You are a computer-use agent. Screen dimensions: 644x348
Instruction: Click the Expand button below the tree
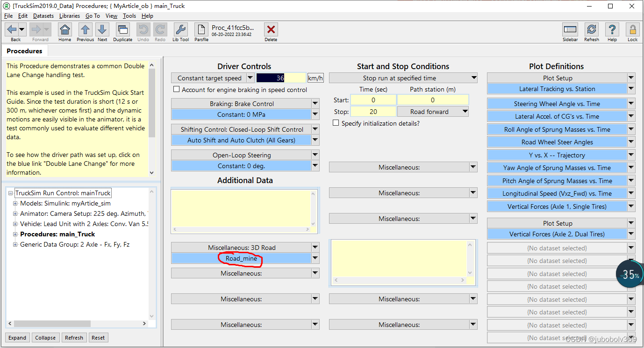pos(17,338)
